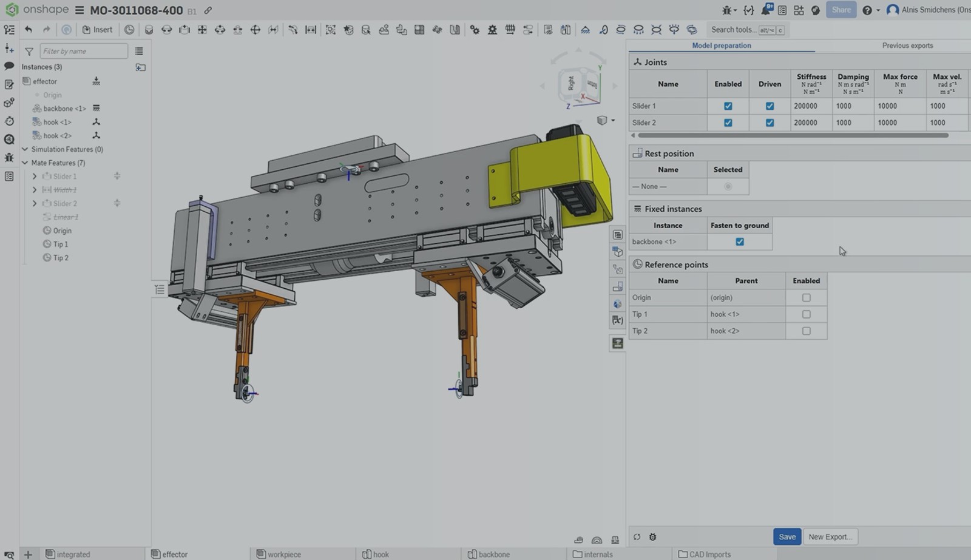The width and height of the screenshot is (971, 560).
Task: Click the New Export... button
Action: click(830, 537)
